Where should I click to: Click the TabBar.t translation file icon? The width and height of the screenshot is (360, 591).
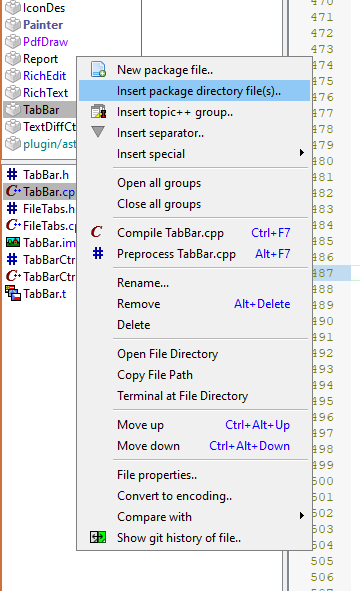[x=13, y=293]
